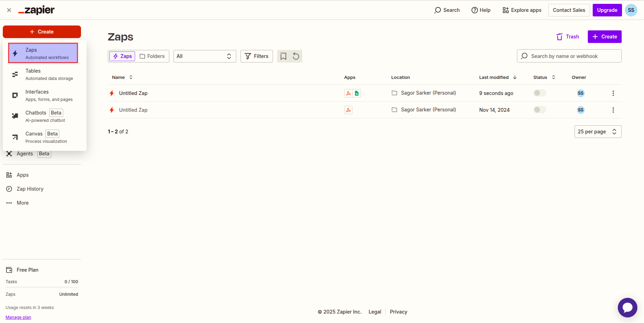Click the Chatbots icon in menu
644x323 pixels.
(x=15, y=116)
